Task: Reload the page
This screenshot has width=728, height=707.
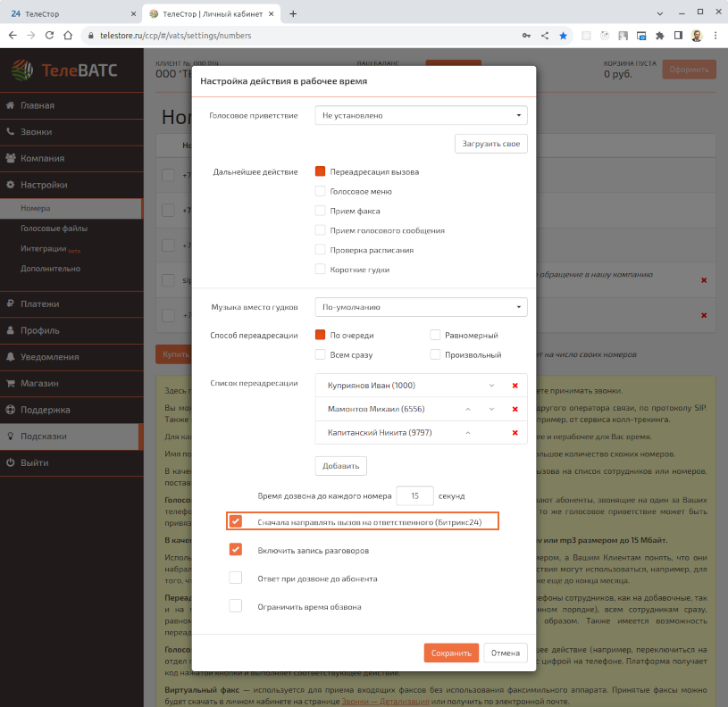Action: [x=50, y=35]
